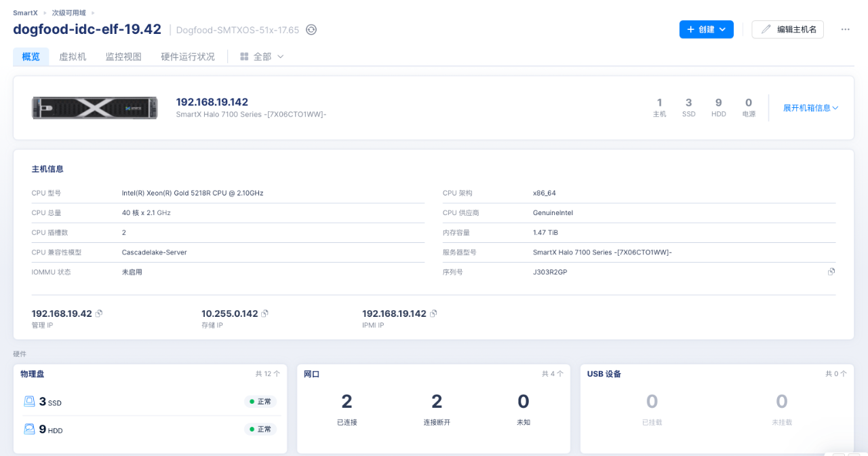Click the SSD disk icon in 物理盘
Viewport: 868px width, 456px height.
click(x=30, y=402)
